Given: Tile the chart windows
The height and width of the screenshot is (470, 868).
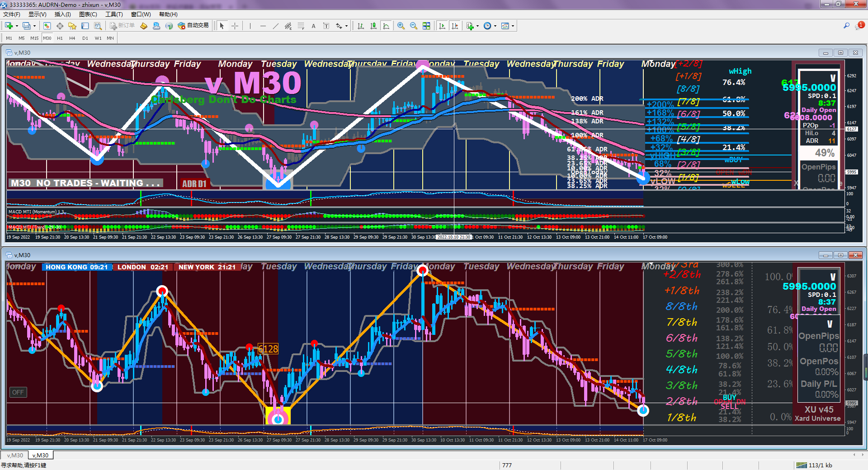Looking at the screenshot, I should 426,26.
